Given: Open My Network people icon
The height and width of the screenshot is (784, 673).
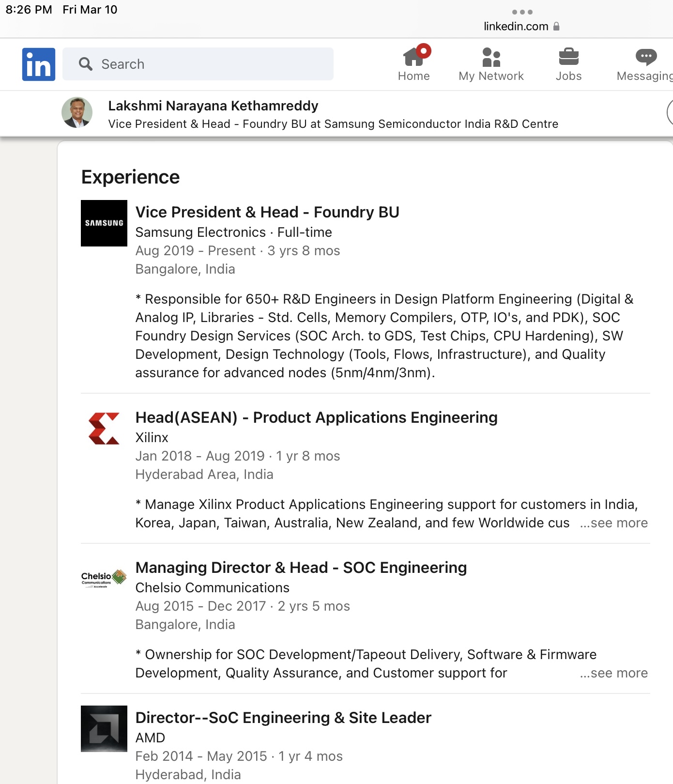Looking at the screenshot, I should pyautogui.click(x=491, y=57).
